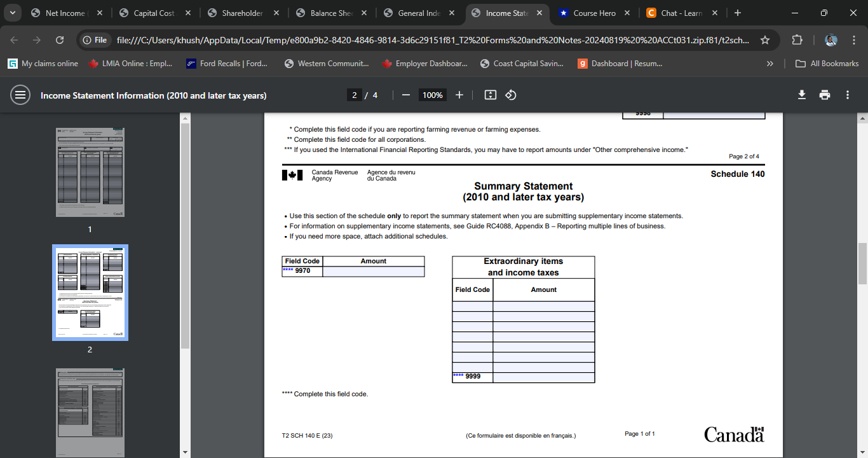This screenshot has height=458, width=868.
Task: Zoom in on the PDF document
Action: (459, 95)
